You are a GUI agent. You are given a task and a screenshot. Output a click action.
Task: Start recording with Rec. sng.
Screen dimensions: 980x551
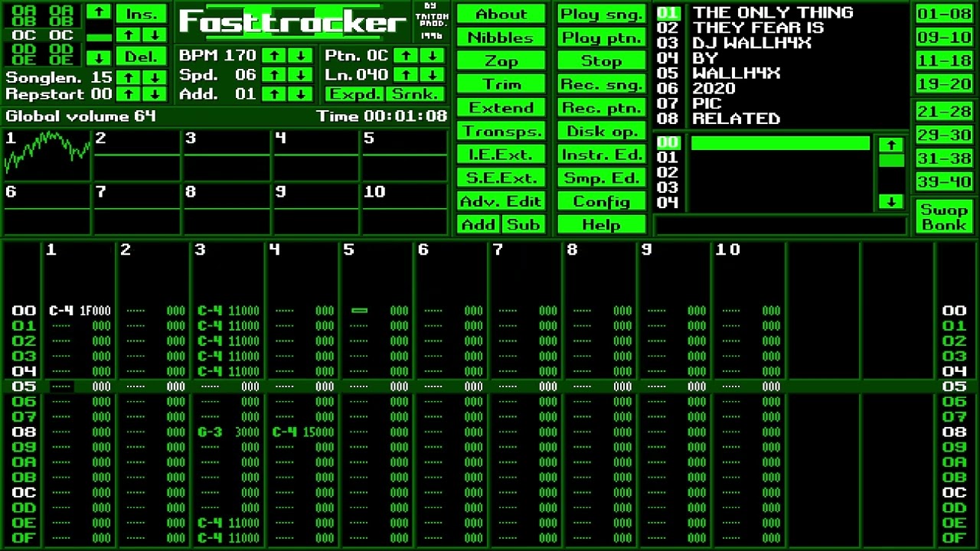[602, 84]
